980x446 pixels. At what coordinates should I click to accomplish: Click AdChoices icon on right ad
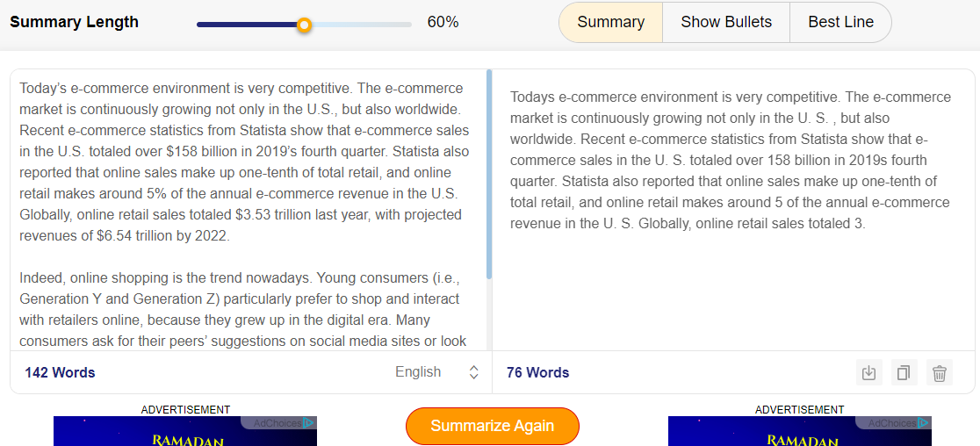pos(924,423)
